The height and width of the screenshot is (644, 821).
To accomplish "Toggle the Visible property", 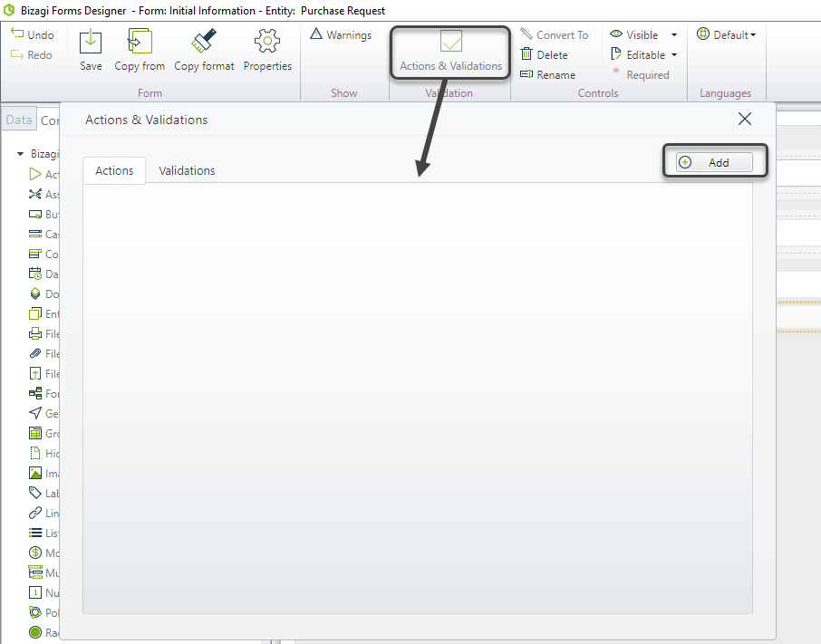I will (x=634, y=35).
